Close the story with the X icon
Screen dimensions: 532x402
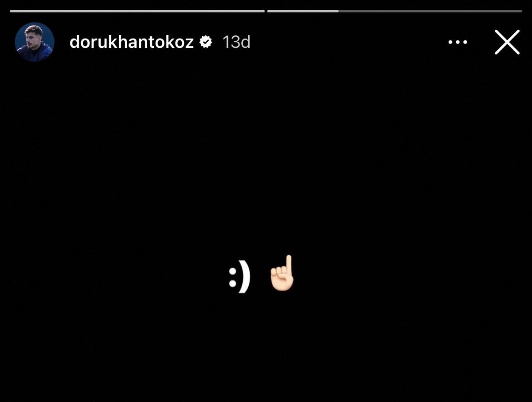click(x=507, y=42)
